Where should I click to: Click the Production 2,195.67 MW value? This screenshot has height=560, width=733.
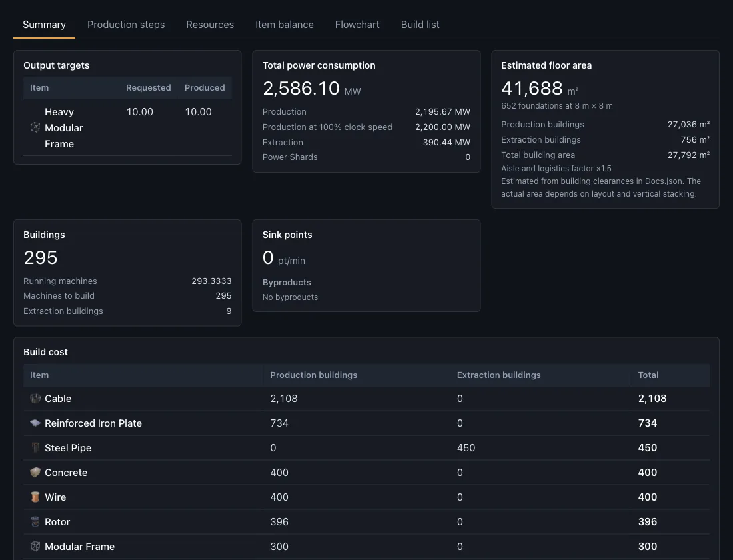click(442, 112)
